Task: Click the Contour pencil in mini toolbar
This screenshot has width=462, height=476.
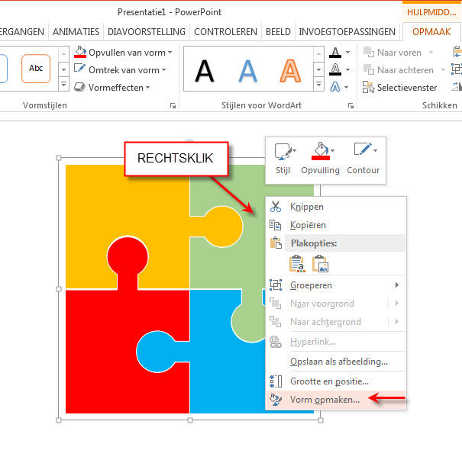Action: [x=362, y=150]
